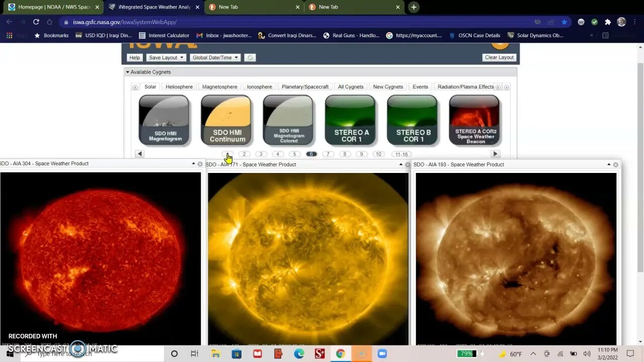The image size is (644, 362).
Task: Open the SDO HMI Continuum cygnet
Action: pyautogui.click(x=226, y=120)
